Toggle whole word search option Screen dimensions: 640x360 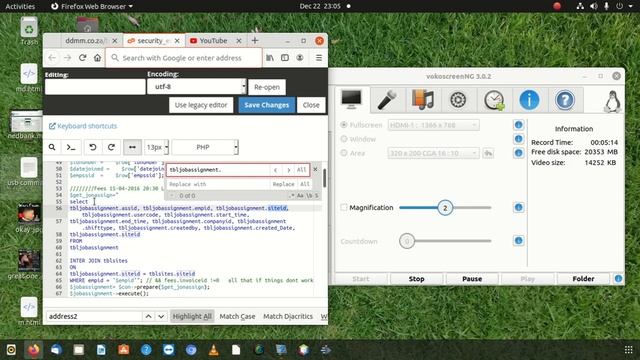[309, 196]
